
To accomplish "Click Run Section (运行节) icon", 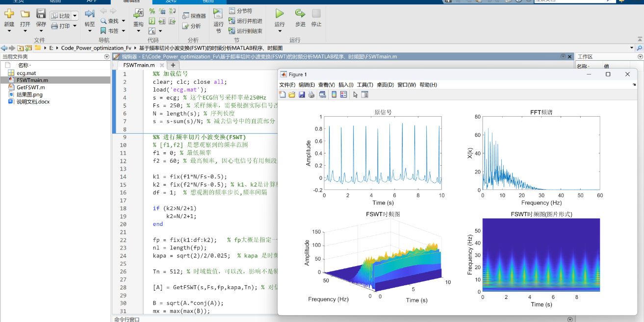I will [x=218, y=14].
